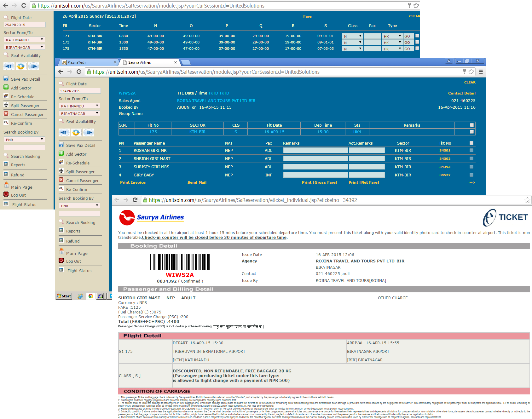Screen dimensions: 532x419
Task: Bookmark the eticket page with star icon
Action: (527, 200)
